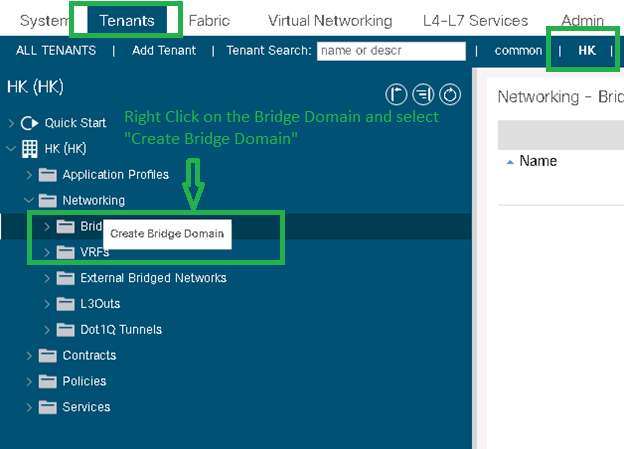Viewport: 624px width, 449px height.
Task: Click the HK tenant grid icon
Action: 29,149
